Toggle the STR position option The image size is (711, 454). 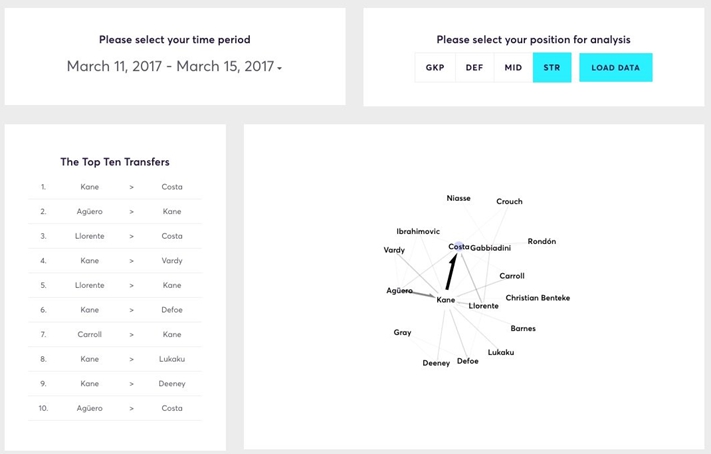[552, 68]
